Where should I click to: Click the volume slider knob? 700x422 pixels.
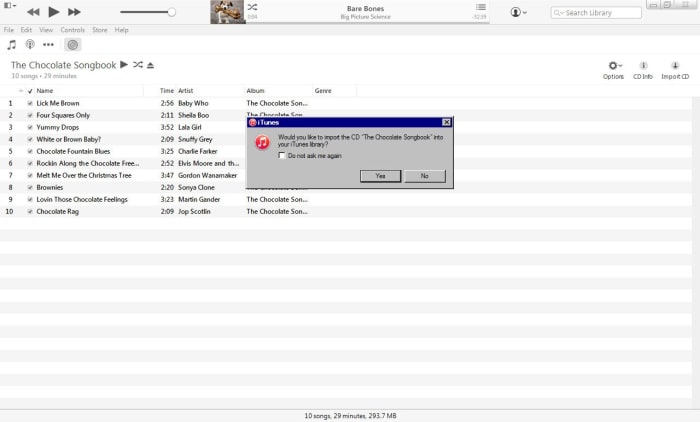point(171,12)
